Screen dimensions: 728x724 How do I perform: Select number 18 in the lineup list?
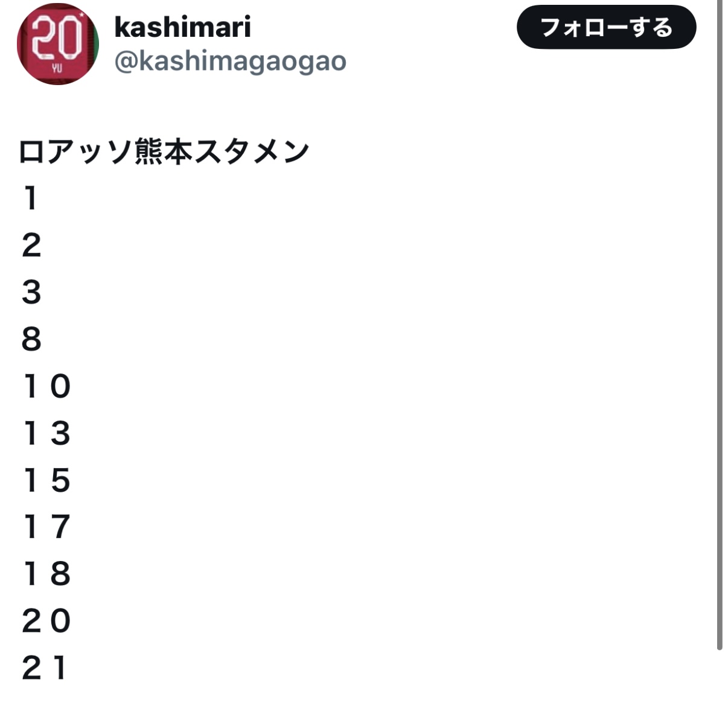click(46, 574)
